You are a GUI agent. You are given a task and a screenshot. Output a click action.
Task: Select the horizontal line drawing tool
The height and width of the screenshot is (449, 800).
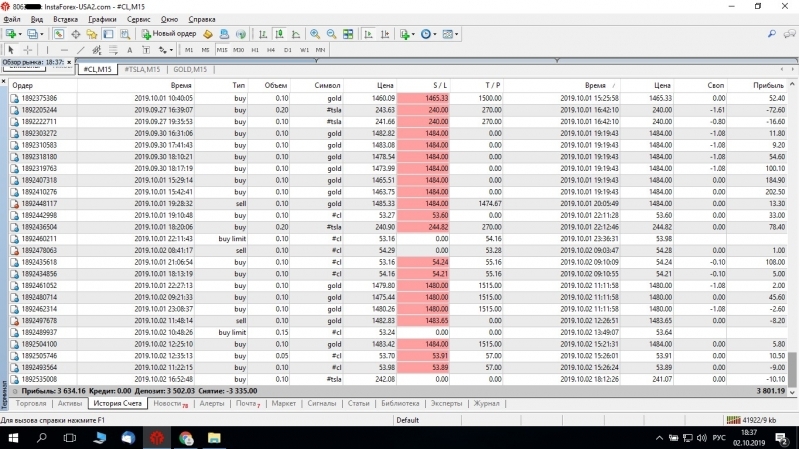click(x=63, y=49)
